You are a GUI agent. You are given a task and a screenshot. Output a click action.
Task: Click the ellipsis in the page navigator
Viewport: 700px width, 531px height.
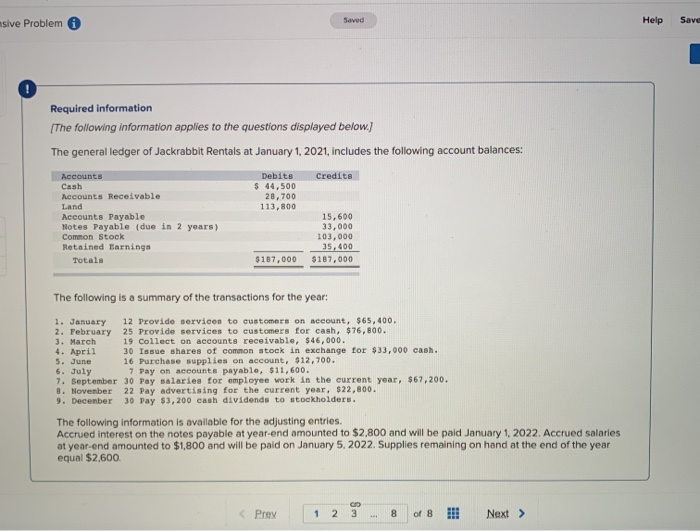coord(374,515)
